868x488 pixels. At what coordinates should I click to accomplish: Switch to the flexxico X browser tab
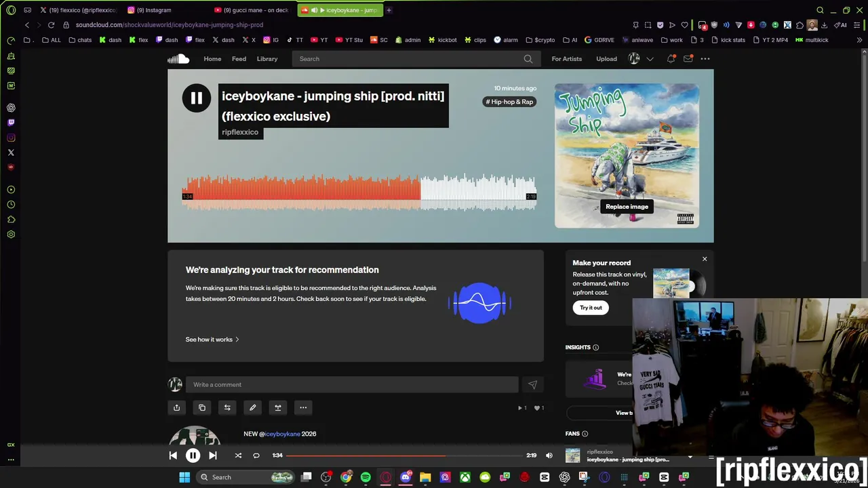tap(78, 10)
